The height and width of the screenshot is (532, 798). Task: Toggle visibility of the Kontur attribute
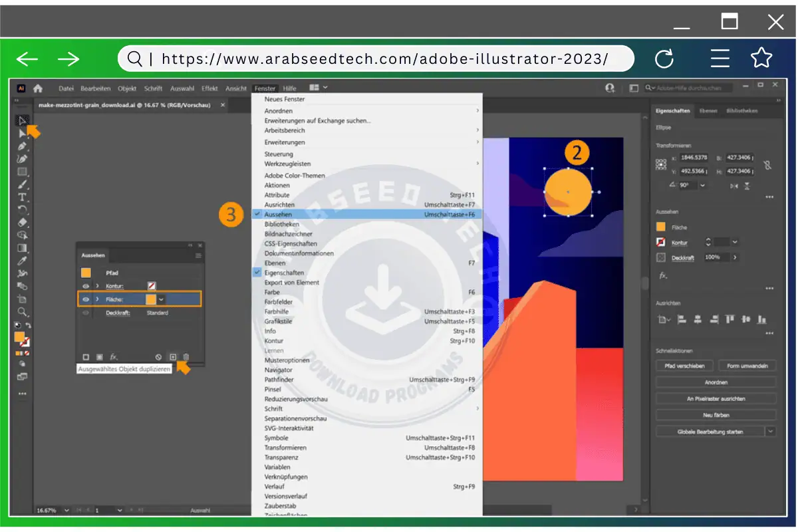[x=85, y=285]
